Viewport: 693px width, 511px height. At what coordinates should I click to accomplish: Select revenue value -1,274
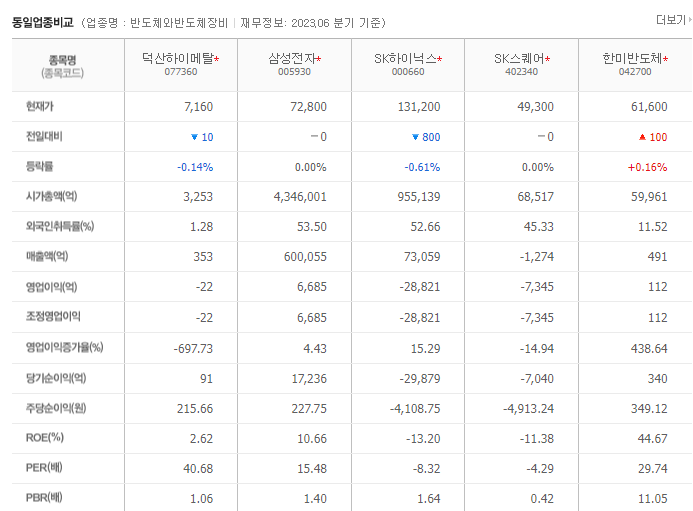point(537,257)
